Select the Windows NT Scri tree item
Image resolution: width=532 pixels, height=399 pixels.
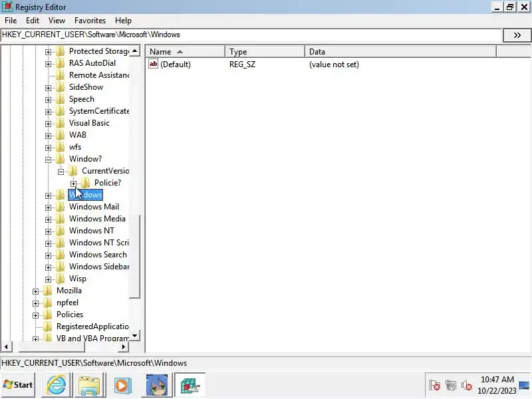click(x=98, y=243)
